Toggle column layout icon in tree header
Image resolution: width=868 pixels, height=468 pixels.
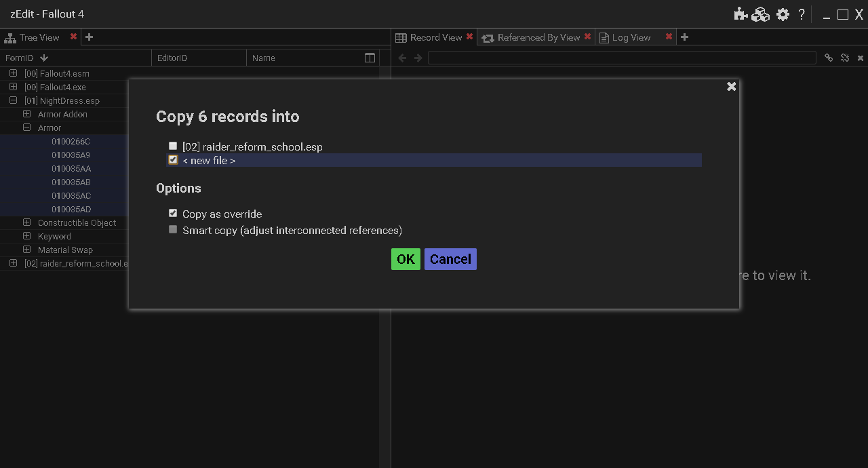(x=370, y=58)
